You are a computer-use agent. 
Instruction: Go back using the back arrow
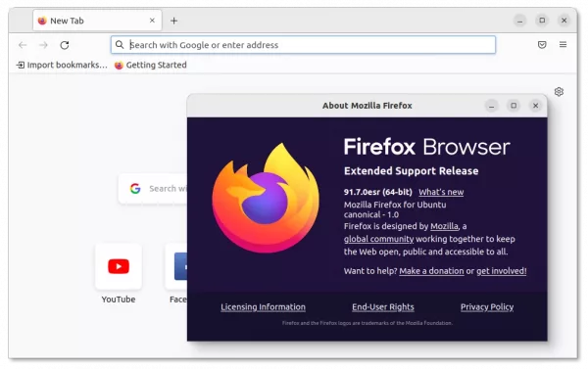coord(23,45)
